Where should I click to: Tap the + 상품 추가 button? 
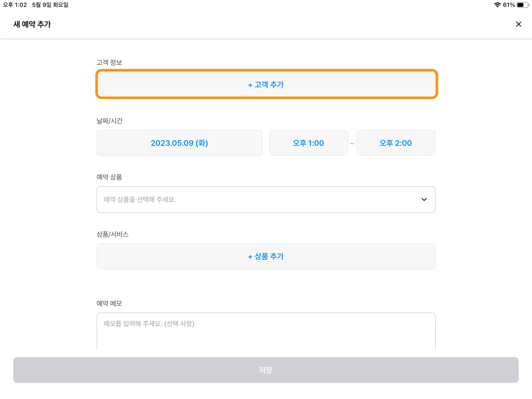[x=266, y=256]
